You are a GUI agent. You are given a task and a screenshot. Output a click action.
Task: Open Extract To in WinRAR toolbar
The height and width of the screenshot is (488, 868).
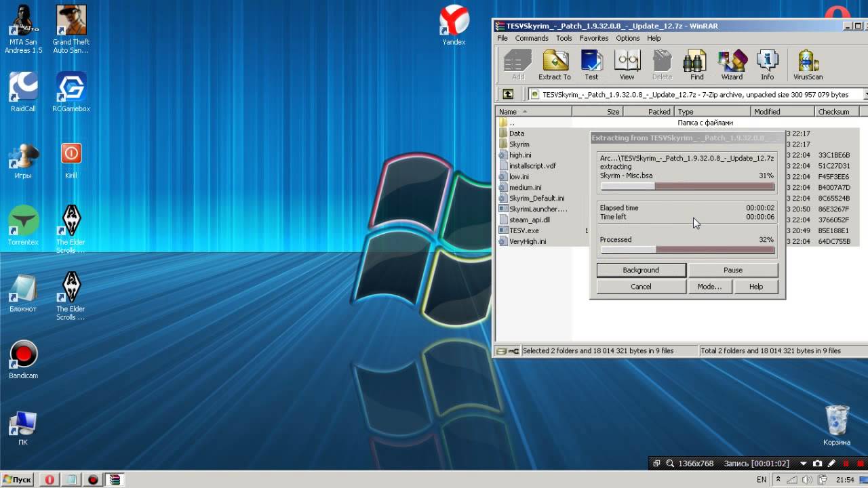(555, 65)
